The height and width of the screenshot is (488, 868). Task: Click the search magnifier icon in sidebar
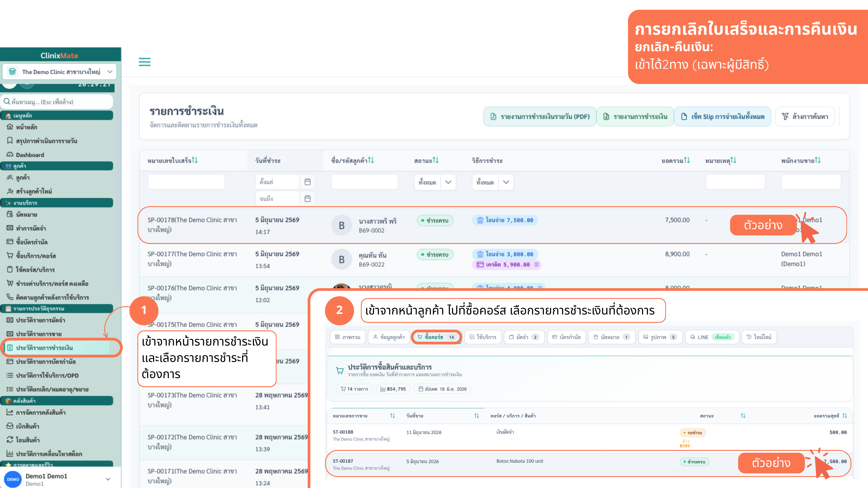tap(7, 101)
